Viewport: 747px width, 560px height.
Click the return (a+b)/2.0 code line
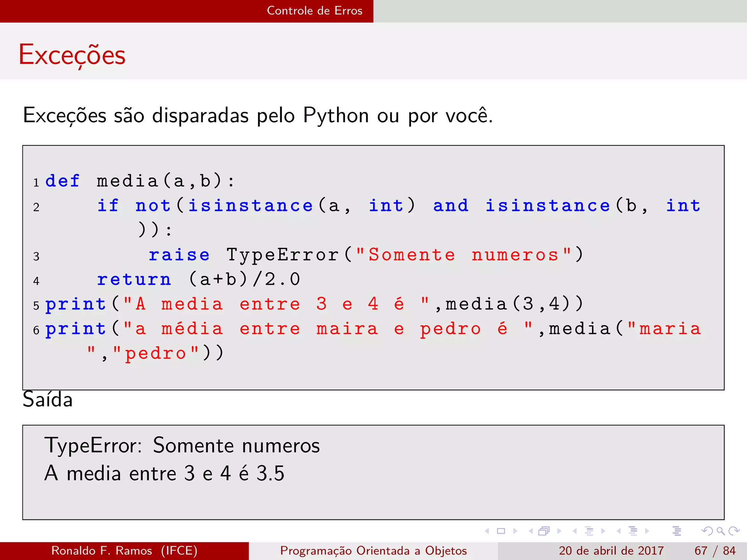(x=199, y=279)
